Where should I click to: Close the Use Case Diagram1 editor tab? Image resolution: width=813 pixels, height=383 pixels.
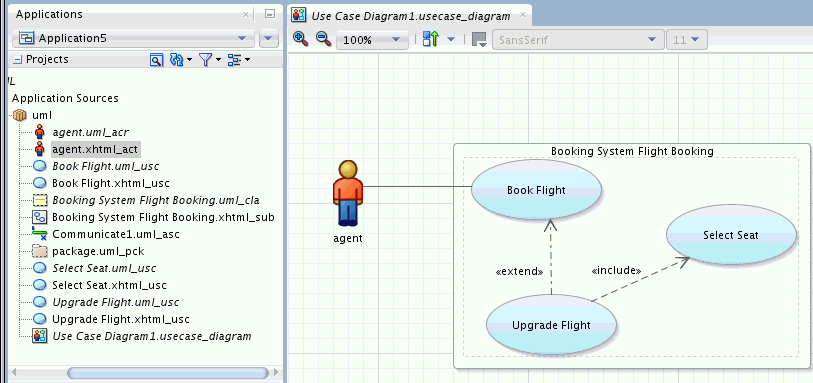523,15
